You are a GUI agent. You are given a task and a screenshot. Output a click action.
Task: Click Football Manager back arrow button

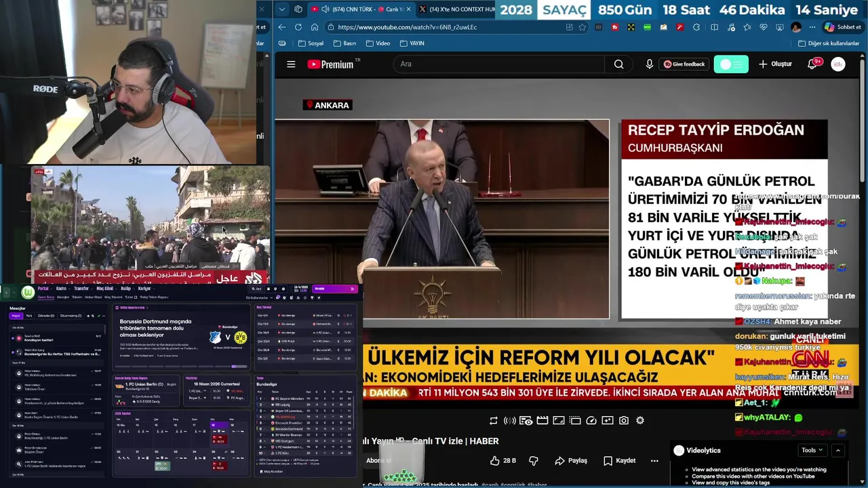[x=7, y=293]
